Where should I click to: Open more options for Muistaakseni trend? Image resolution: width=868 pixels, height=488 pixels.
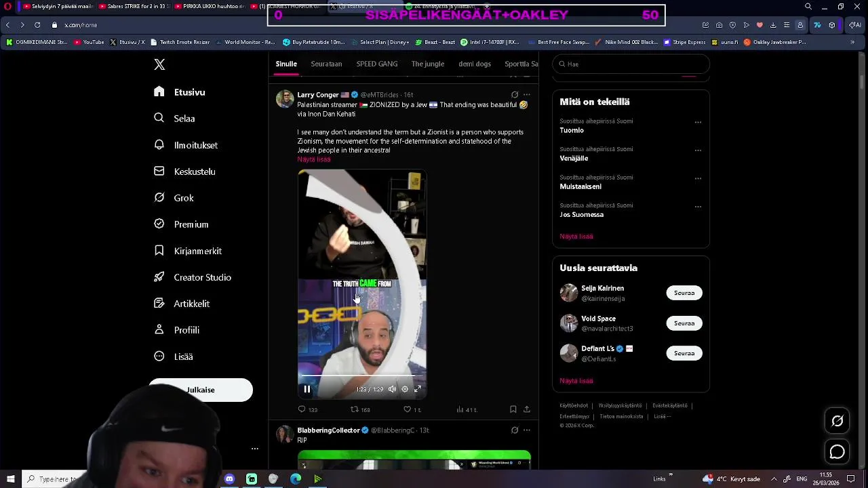pyautogui.click(x=698, y=179)
